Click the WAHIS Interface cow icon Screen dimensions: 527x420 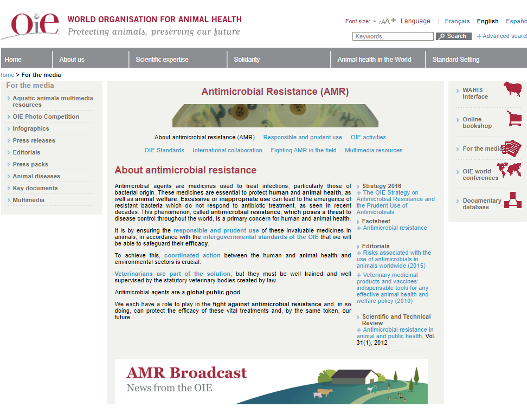pos(512,89)
